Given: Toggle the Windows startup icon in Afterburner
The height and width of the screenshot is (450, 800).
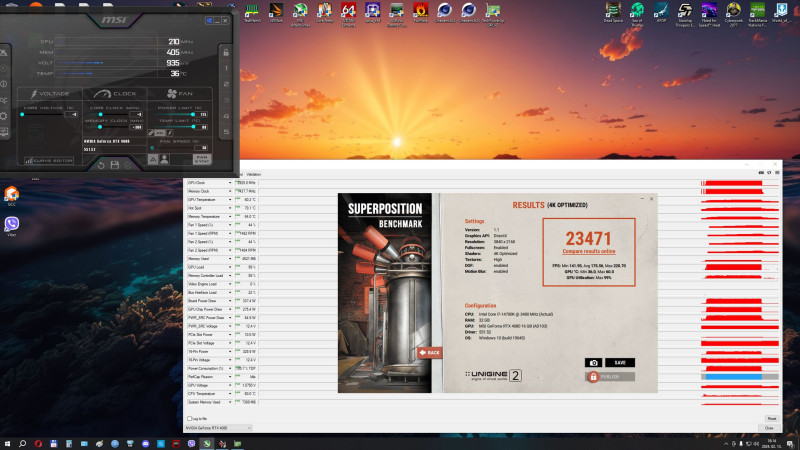Looking at the screenshot, I should click(209, 20).
